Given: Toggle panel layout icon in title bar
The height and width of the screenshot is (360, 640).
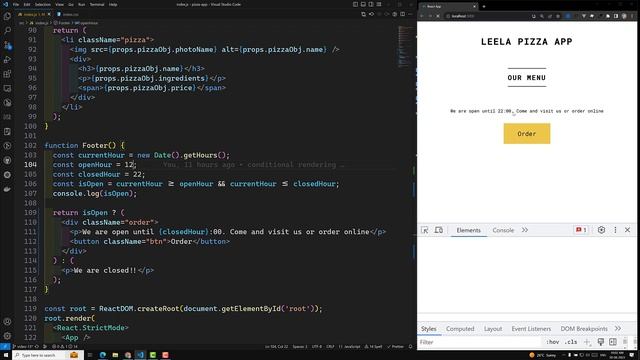Looking at the screenshot, I should point(363,4).
